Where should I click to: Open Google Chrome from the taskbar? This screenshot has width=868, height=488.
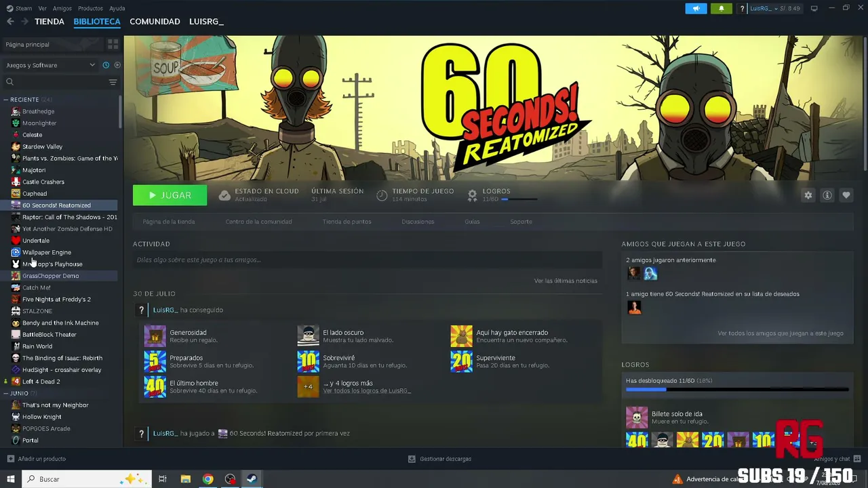click(x=208, y=479)
